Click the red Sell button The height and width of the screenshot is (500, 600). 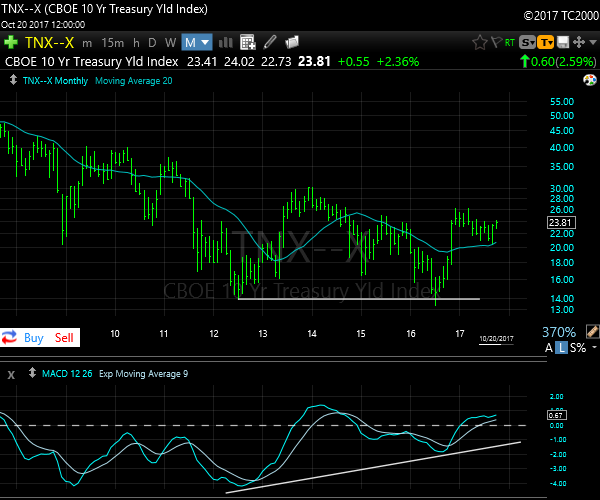(x=64, y=337)
